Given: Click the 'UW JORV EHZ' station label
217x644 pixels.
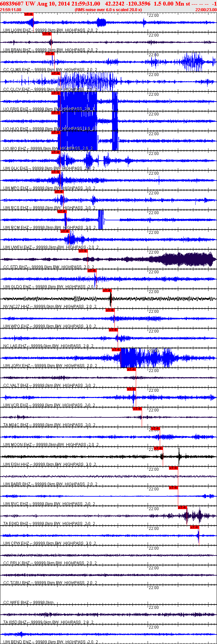Looking at the screenshot, I should 17,366.
